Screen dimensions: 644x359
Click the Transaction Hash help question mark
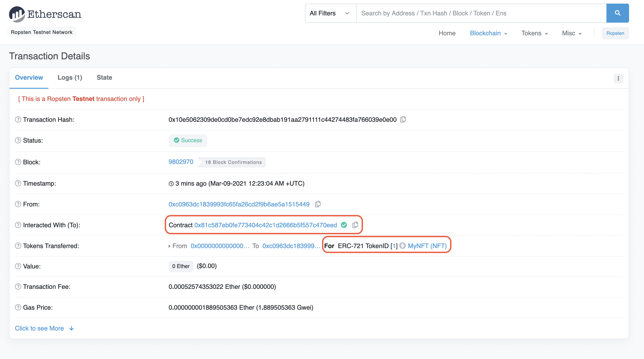[x=18, y=120]
